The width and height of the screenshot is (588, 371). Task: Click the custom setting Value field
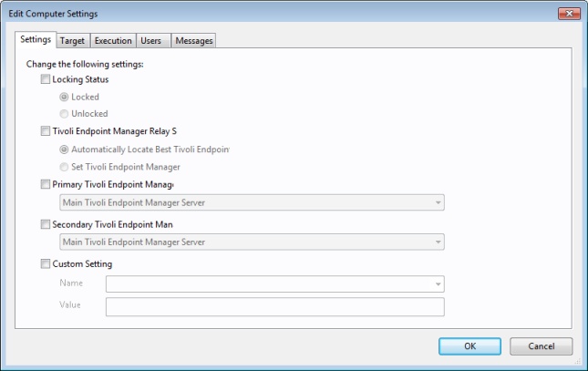point(274,306)
